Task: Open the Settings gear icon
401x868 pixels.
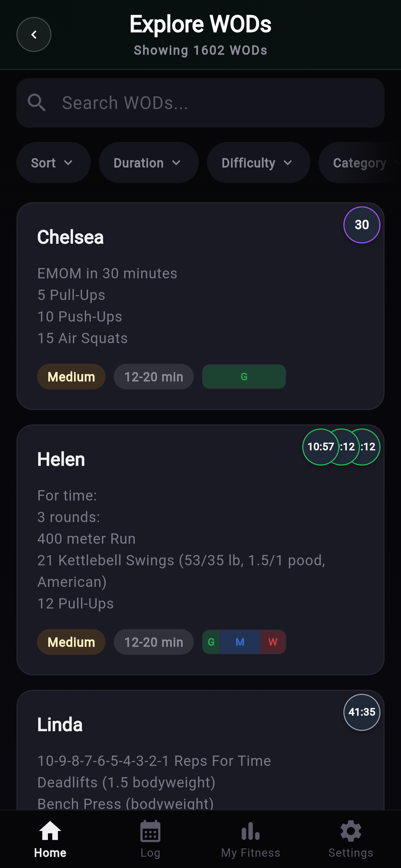Action: [351, 831]
